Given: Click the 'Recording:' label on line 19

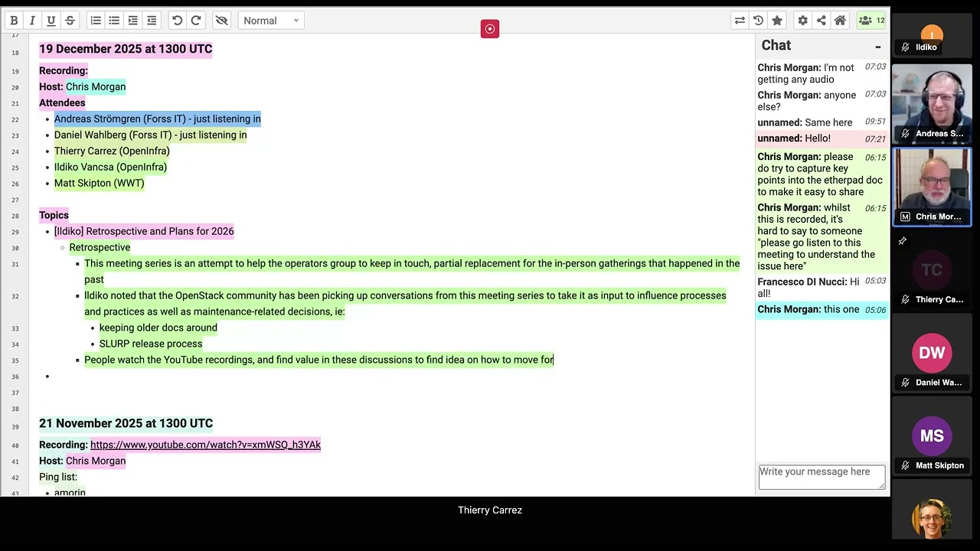Looking at the screenshot, I should (x=64, y=70).
